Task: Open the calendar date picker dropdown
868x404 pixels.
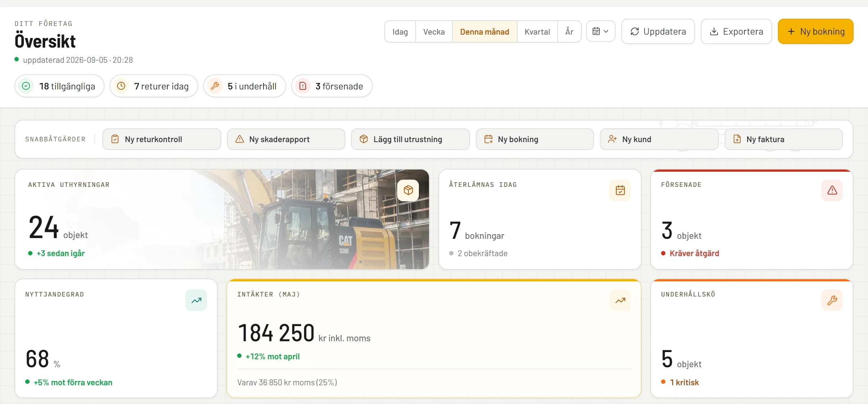Action: 601,31
